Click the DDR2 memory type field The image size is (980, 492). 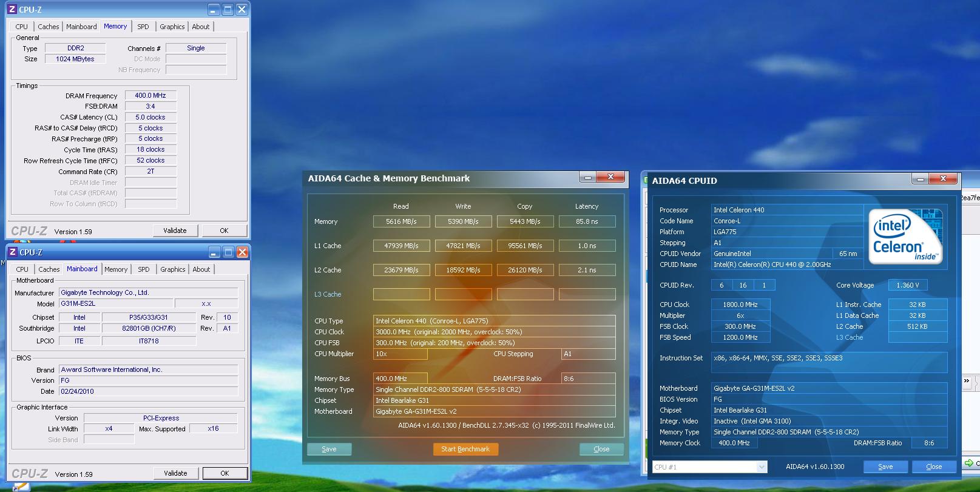pyautogui.click(x=76, y=48)
